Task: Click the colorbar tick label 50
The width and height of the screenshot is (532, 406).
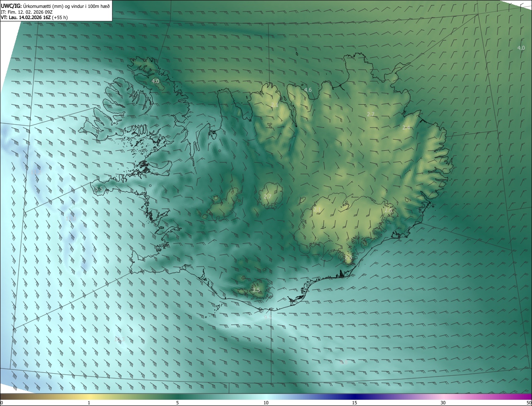Action: (x=529, y=403)
